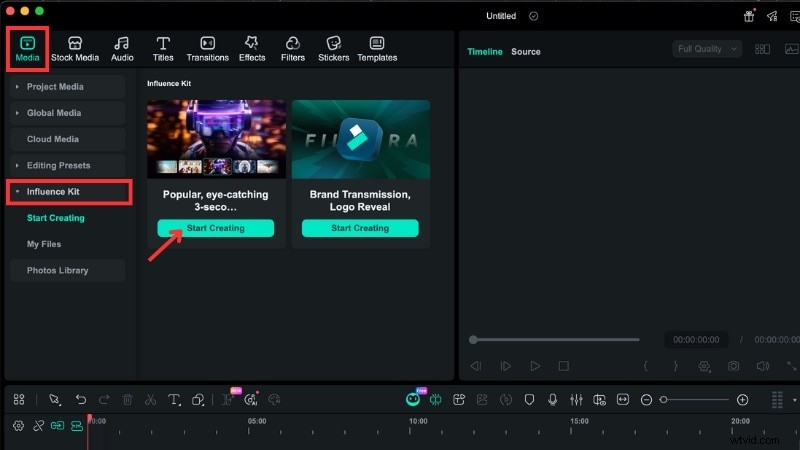Open the Stock Media tab
800x450 pixels.
(75, 48)
